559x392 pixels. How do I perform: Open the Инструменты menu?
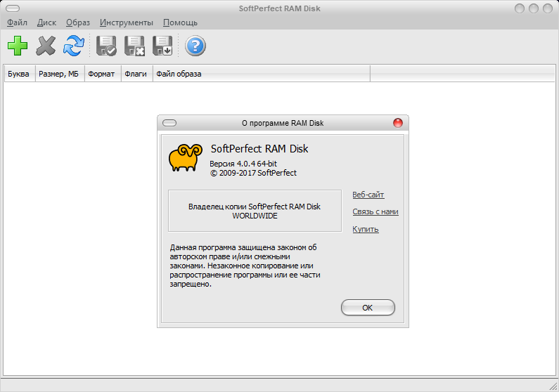tap(126, 22)
